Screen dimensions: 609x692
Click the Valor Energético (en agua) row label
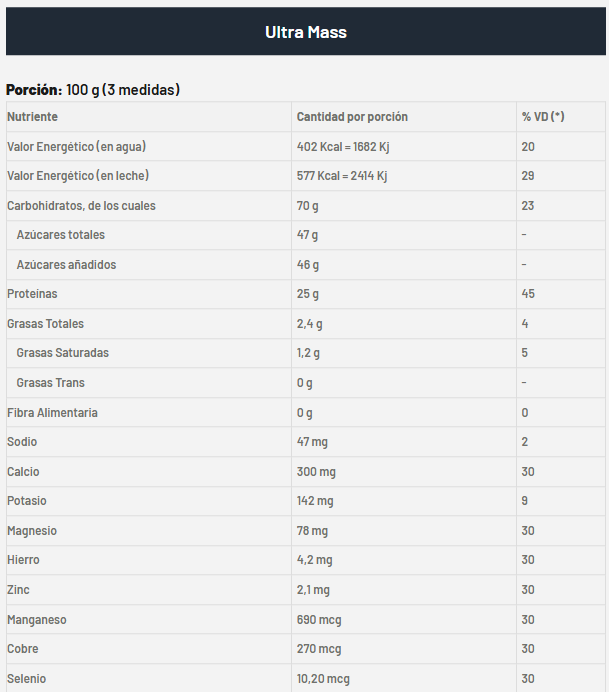(x=77, y=147)
